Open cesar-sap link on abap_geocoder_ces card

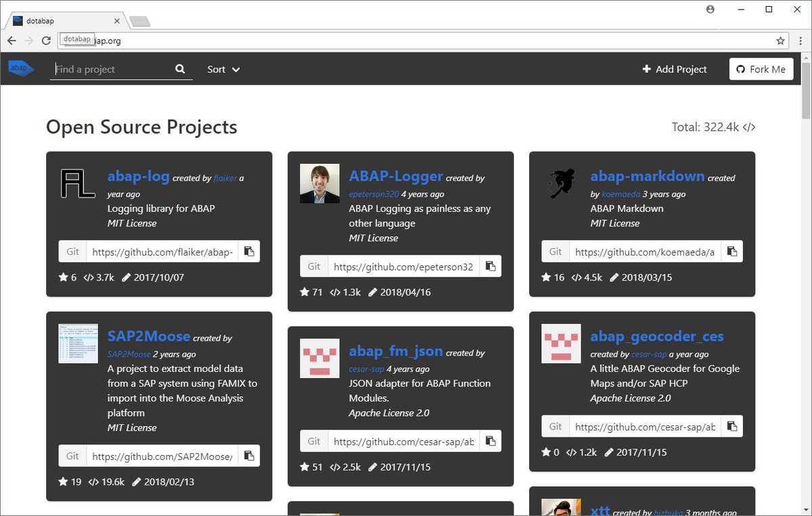(649, 354)
